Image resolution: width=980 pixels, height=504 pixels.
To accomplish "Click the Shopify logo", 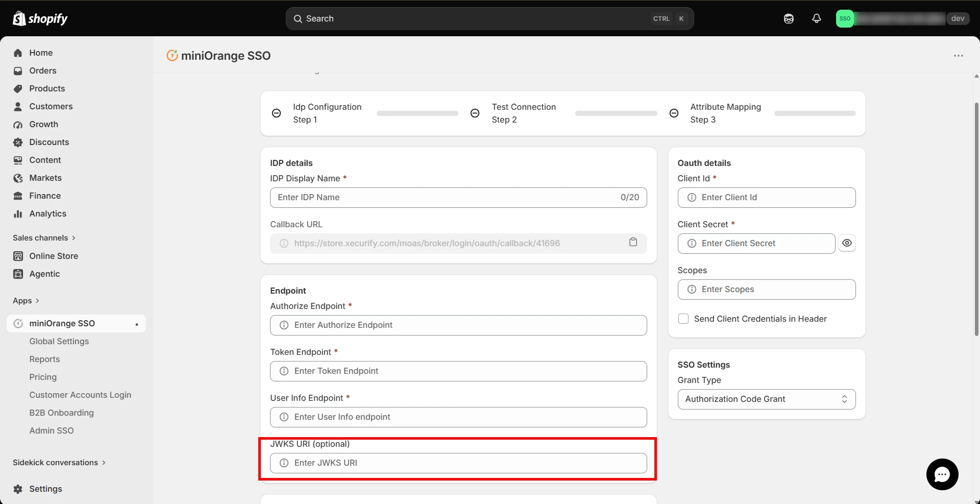I will 40,19.
